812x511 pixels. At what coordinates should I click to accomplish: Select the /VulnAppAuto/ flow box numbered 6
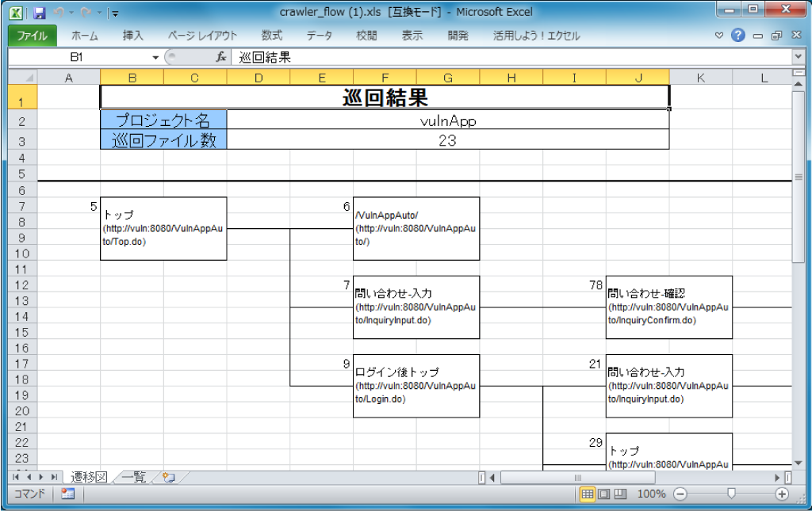point(416,229)
